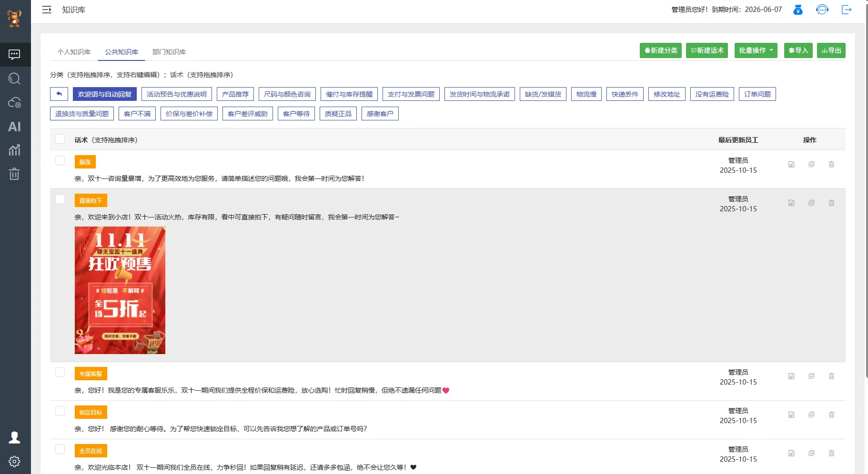Screen dimensions: 868x474
Task: Open the settings gear icon in sidebar
Action: click(14, 461)
